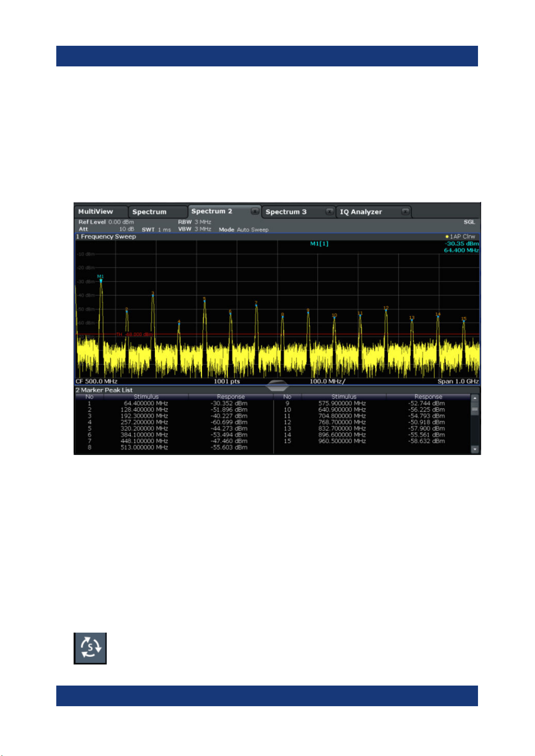Click the VBW 3 MHz setting
This screenshot has width=535, height=756.
coord(194,229)
